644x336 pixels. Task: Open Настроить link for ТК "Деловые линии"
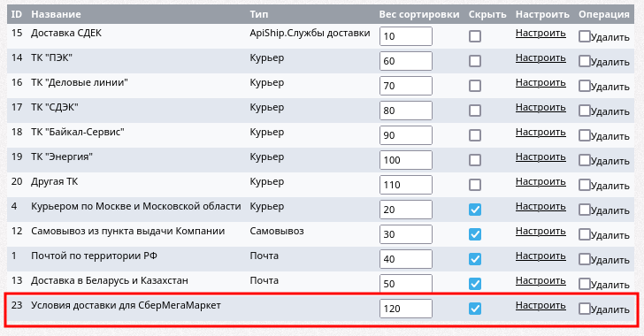click(x=540, y=82)
